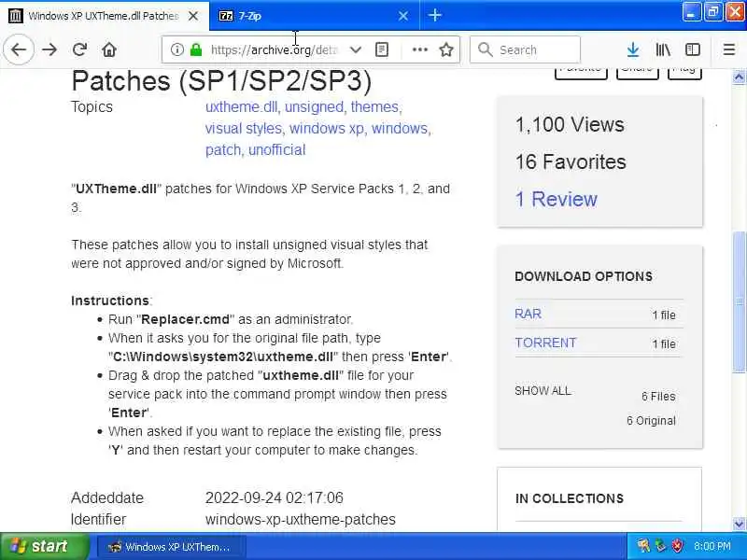Toggle the sidebar icon
The height and width of the screenshot is (560, 747).
click(x=692, y=49)
